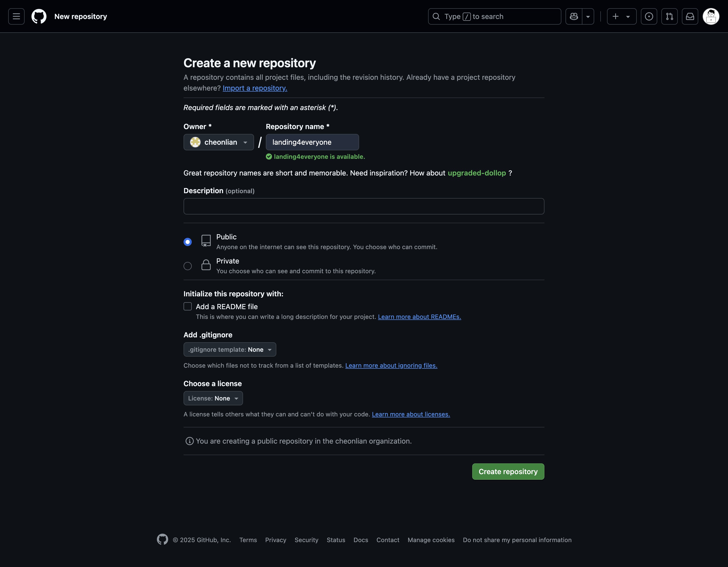The image size is (728, 567).
Task: Open the Copilot chat icon
Action: [574, 16]
